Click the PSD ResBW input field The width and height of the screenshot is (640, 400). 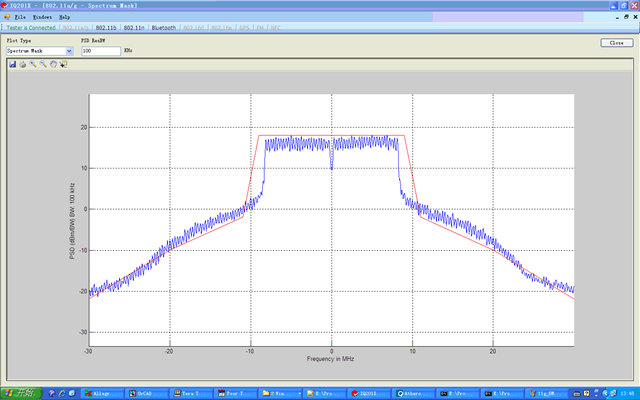point(100,50)
